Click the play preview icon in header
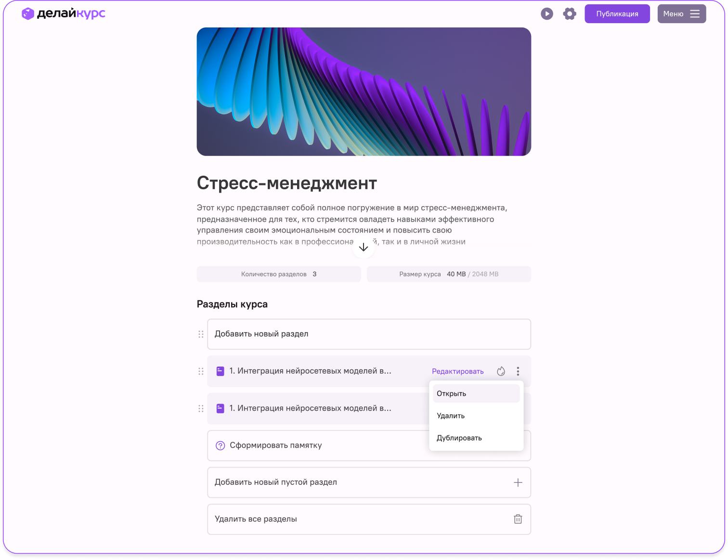Image resolution: width=728 pixels, height=560 pixels. [x=547, y=14]
